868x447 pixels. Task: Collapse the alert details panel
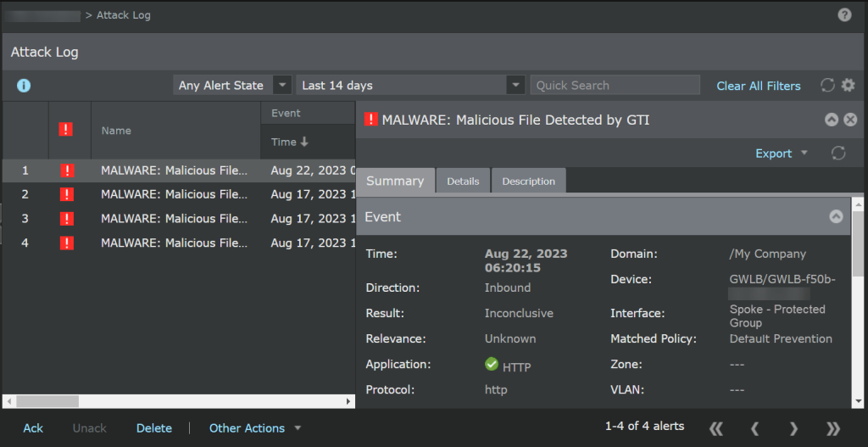pyautogui.click(x=832, y=120)
